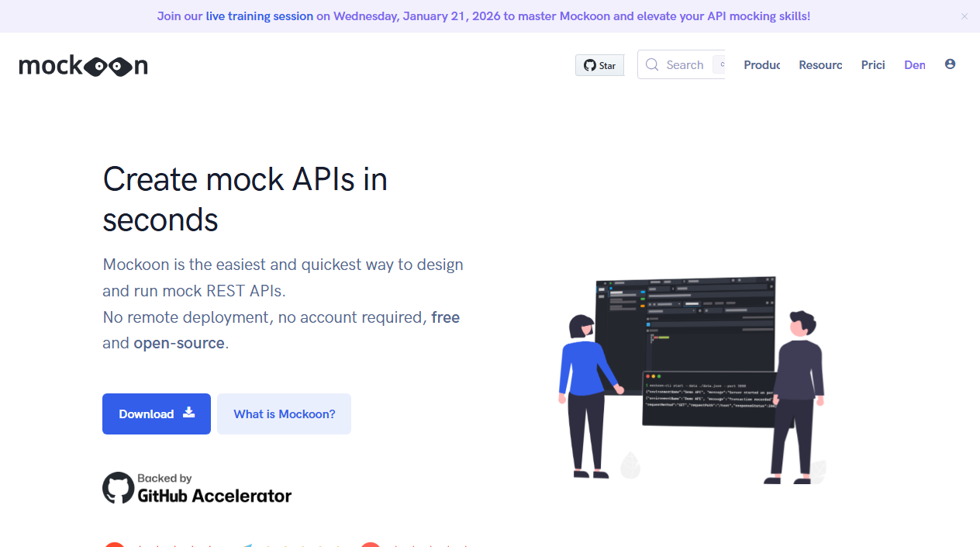Click the magnifier icon in the search bar
Screen dimensions: 980x547
click(652, 64)
